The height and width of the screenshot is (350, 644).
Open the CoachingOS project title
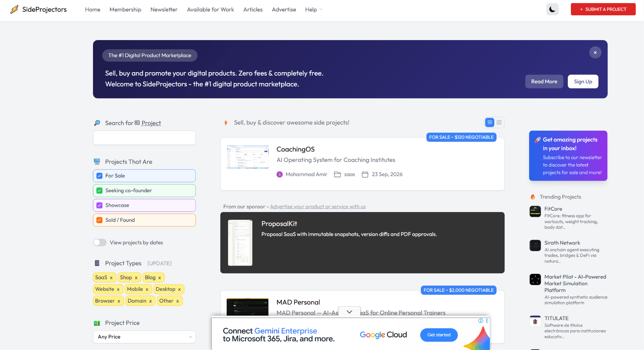pyautogui.click(x=296, y=149)
